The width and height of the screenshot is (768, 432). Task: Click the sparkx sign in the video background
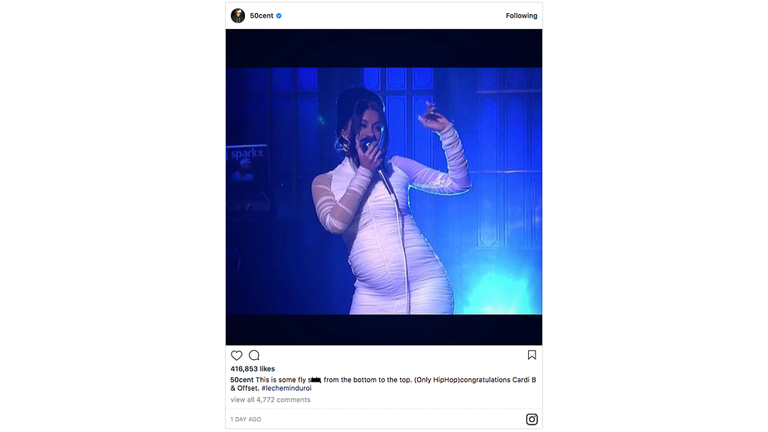(x=247, y=154)
